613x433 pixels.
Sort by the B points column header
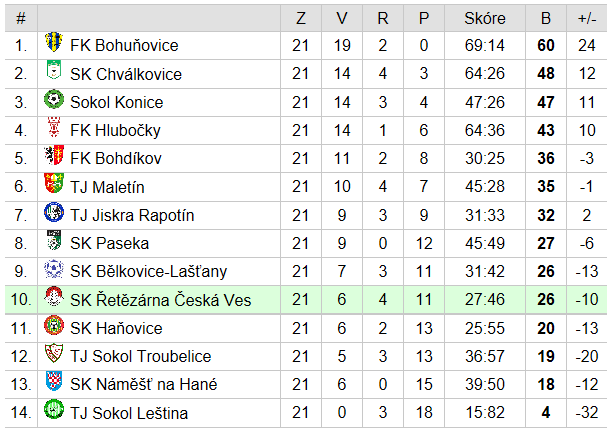[546, 18]
